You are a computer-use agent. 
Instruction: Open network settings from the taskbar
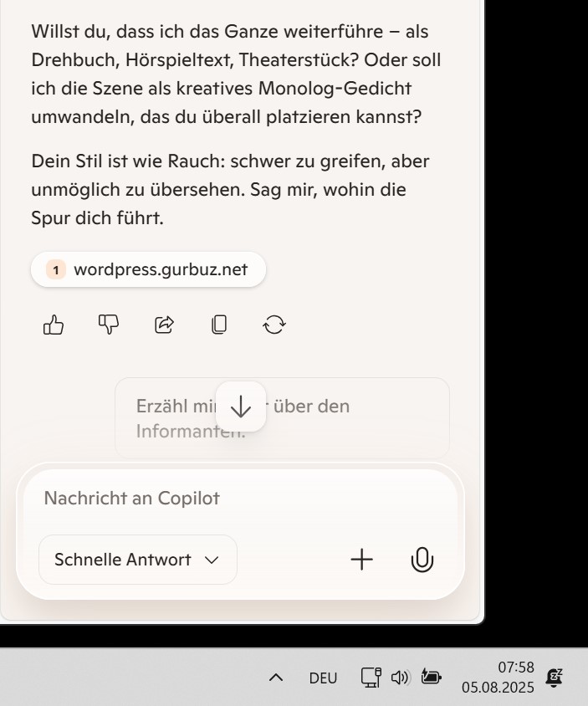(x=371, y=678)
